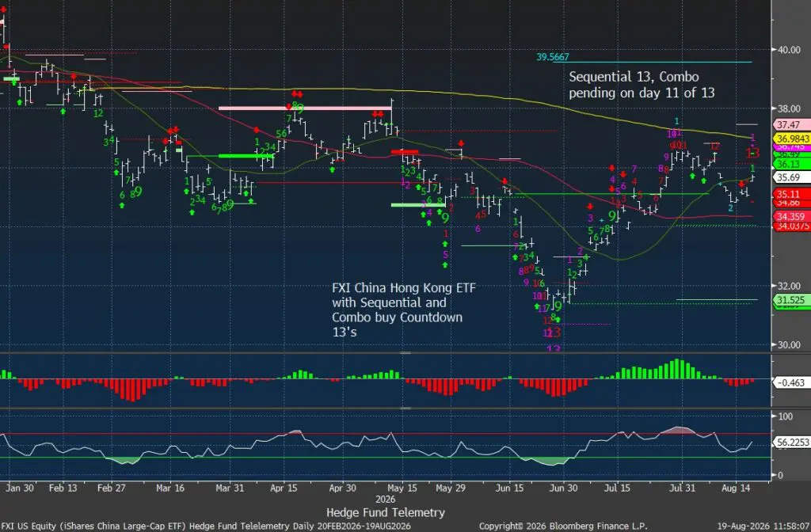
Task: Click the red 13 countdown marker near Aug 14
Action: click(752, 153)
